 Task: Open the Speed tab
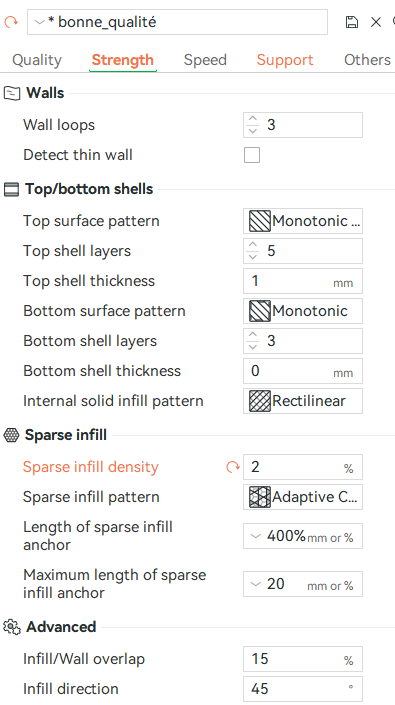click(x=205, y=60)
